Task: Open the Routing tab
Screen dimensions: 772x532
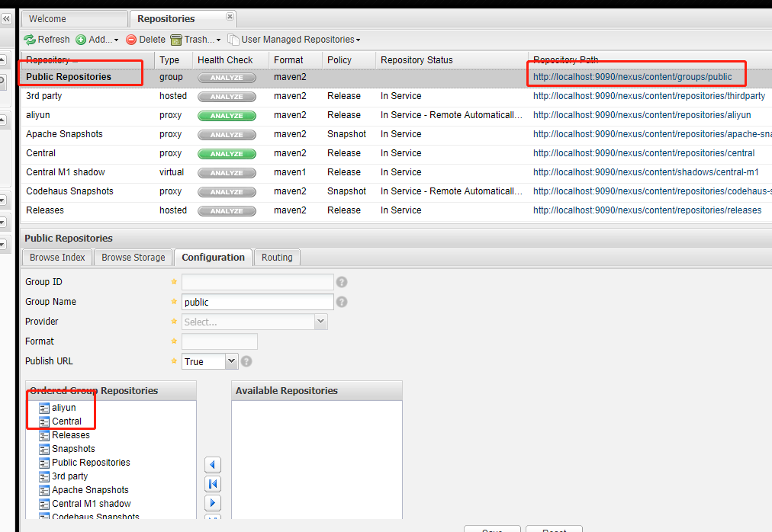Action: [277, 258]
